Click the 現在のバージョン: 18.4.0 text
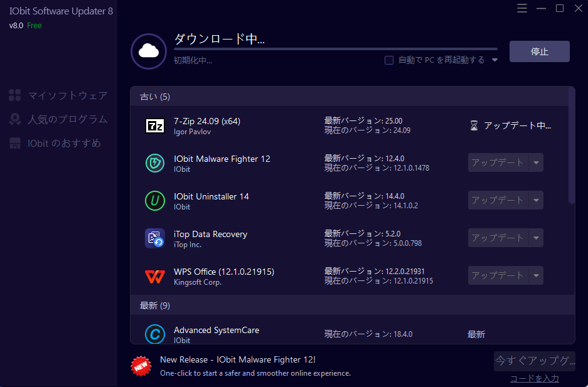 click(368, 334)
